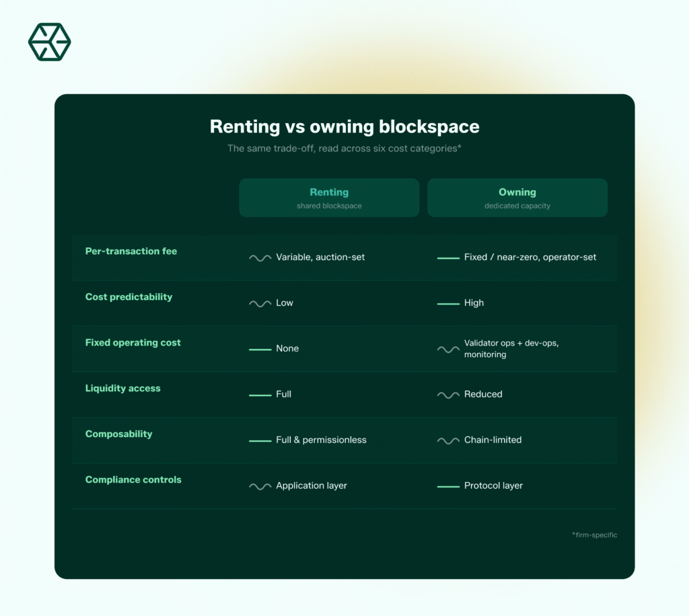
Task: Click the flat line icon beside 'Full & permissionless'
Action: (260, 440)
